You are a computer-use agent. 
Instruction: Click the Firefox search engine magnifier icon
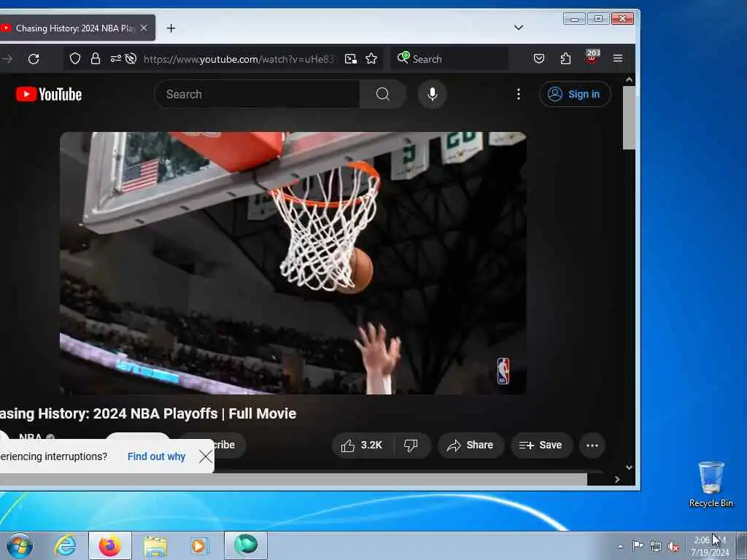(403, 58)
